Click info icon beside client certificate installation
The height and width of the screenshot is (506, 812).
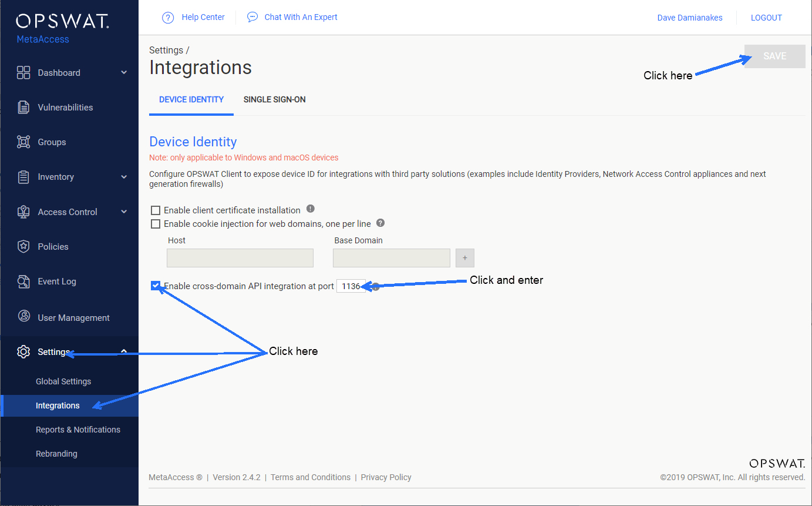(x=311, y=209)
